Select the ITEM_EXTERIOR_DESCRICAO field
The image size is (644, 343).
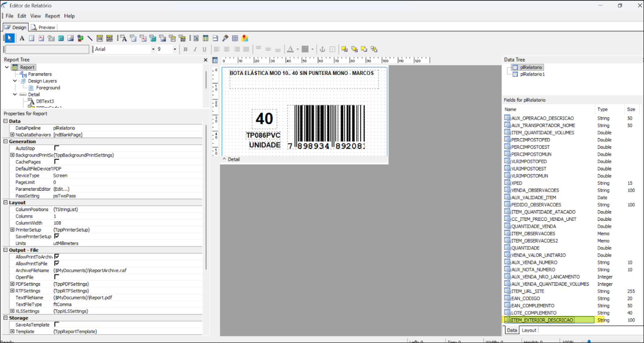coord(542,320)
